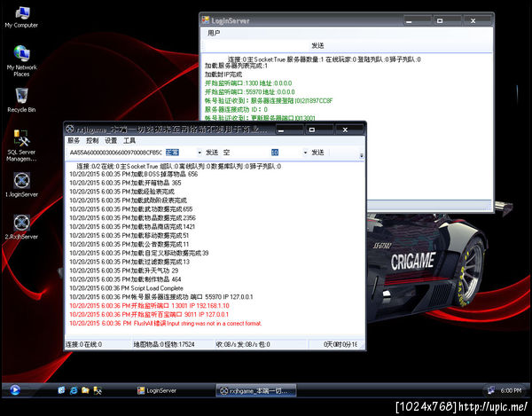532x416 pixels.
Task: Switch to LoginServer taskbar button
Action: (x=157, y=390)
